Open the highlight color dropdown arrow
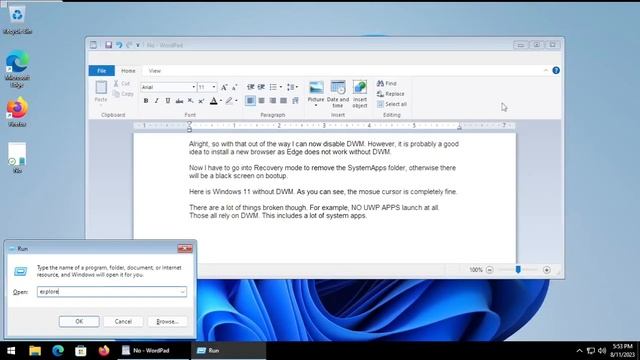The width and height of the screenshot is (640, 360). pyautogui.click(x=236, y=100)
